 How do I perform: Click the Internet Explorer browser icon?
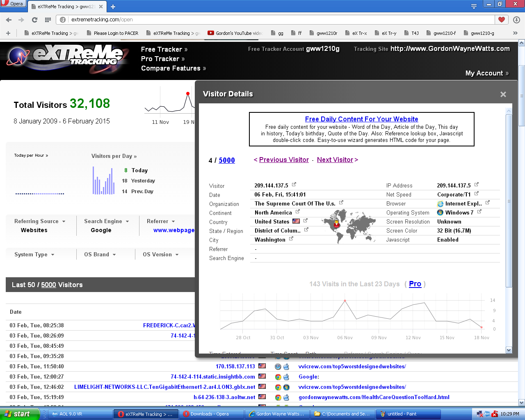440,204
